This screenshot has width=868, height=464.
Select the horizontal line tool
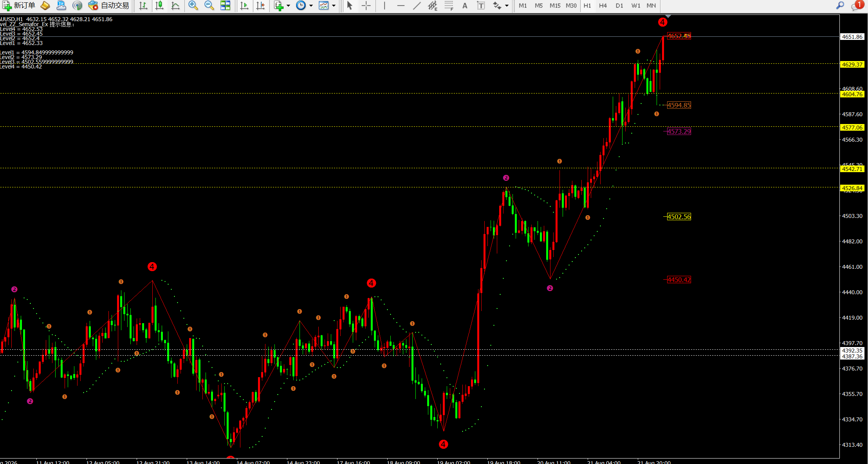(401, 5)
